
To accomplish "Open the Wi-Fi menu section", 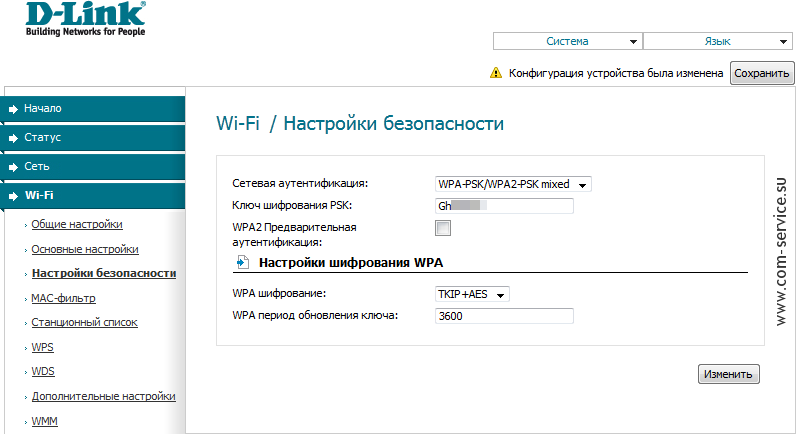I will [94, 196].
